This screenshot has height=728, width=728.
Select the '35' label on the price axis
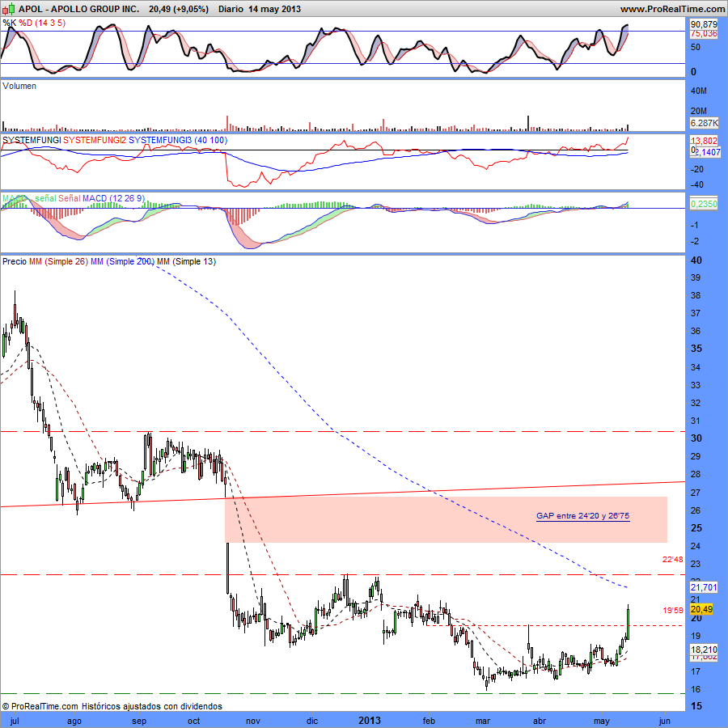pos(696,349)
